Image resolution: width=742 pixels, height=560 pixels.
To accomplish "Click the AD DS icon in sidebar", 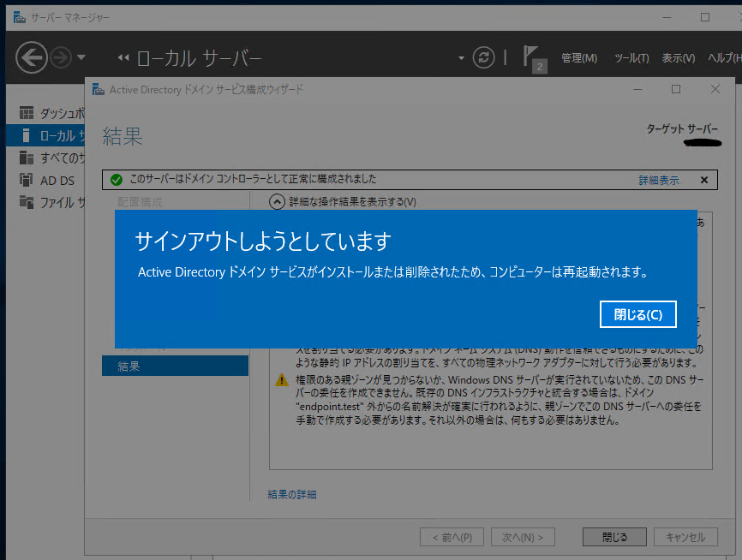I will tap(26, 180).
